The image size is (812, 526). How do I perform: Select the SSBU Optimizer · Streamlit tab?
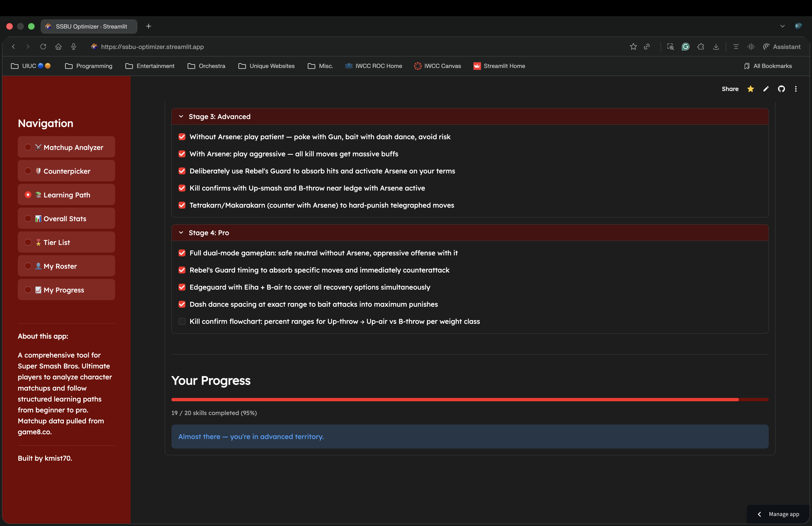[x=89, y=26]
